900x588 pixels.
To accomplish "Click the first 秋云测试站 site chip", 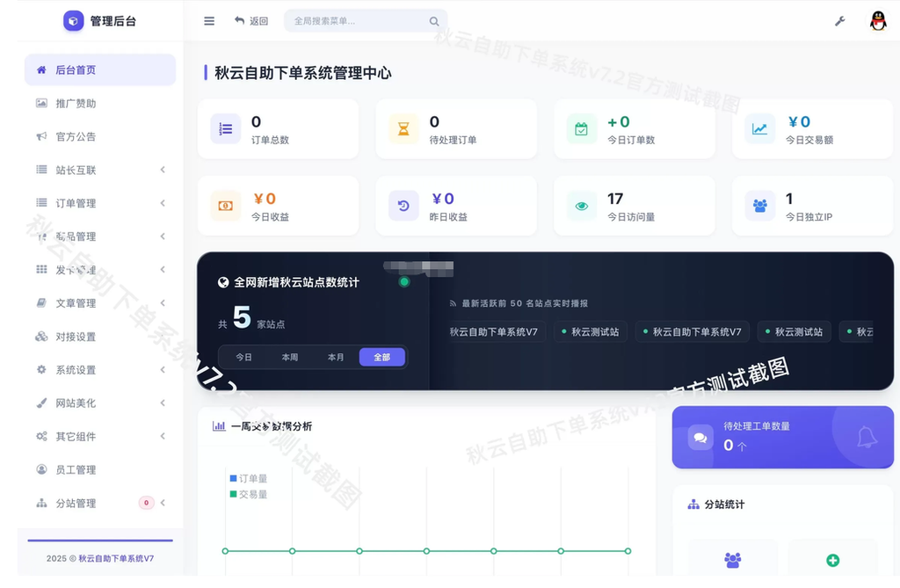I will pyautogui.click(x=591, y=332).
